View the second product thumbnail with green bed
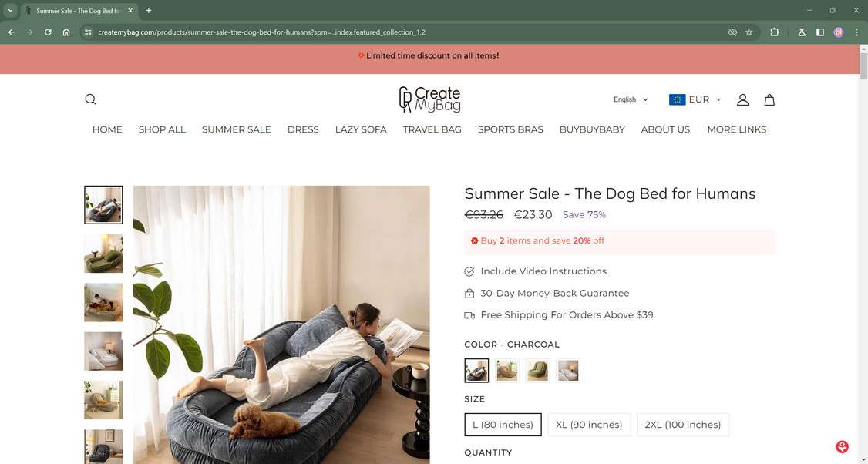The height and width of the screenshot is (464, 868). pos(103,254)
